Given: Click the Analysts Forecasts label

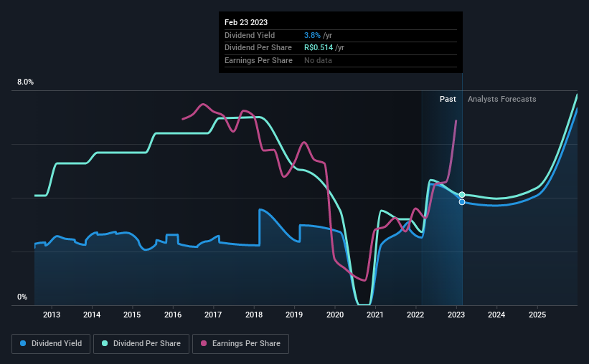Looking at the screenshot, I should point(501,100).
